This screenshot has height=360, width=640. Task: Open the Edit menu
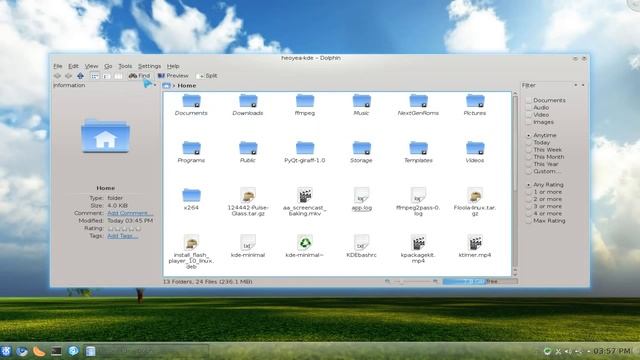click(x=73, y=66)
